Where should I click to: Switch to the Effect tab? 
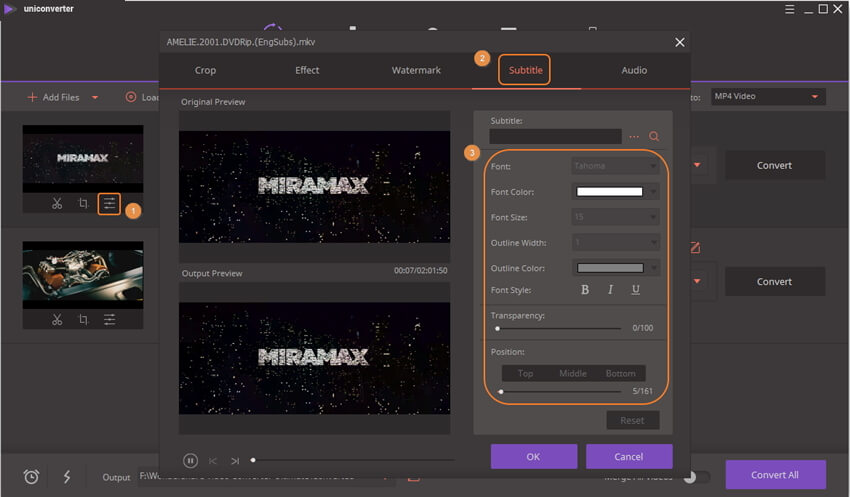point(307,70)
